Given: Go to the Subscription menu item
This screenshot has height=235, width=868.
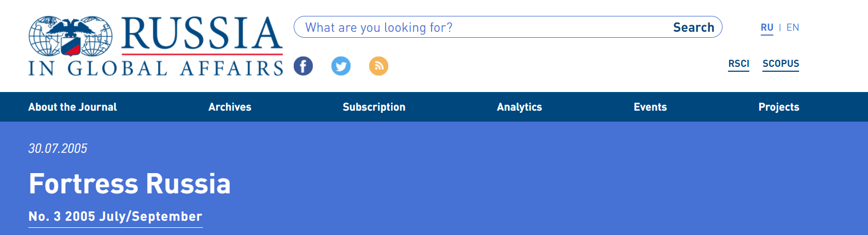Looking at the screenshot, I should (x=374, y=107).
